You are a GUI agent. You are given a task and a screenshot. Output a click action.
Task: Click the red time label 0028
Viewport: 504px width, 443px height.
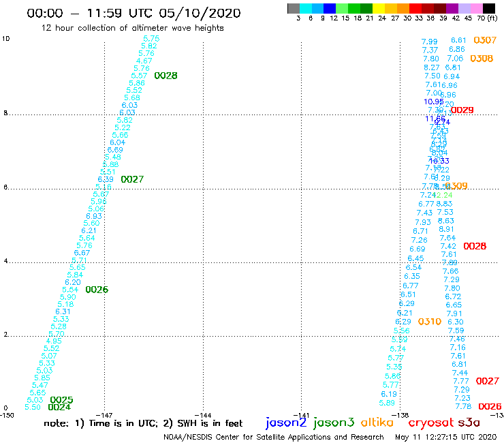[475, 247]
